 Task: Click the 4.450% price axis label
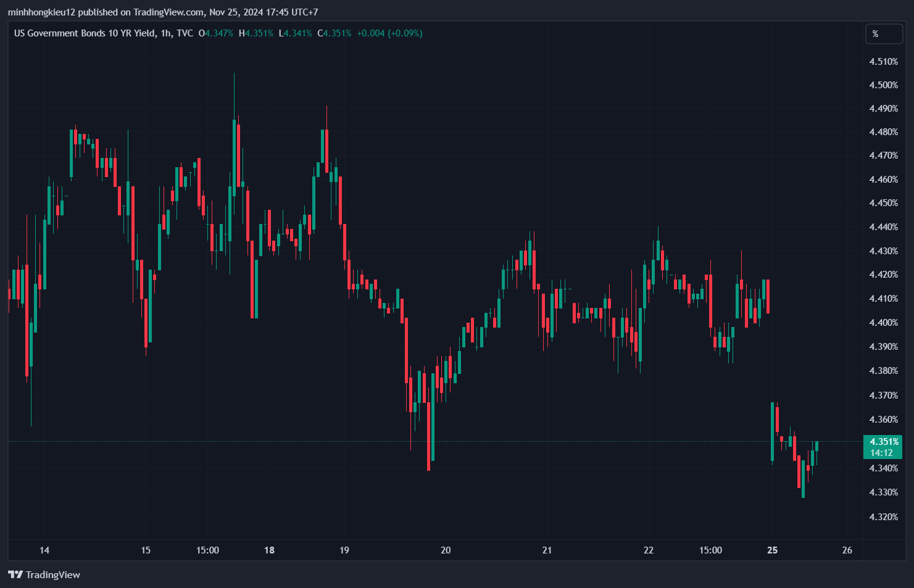[884, 203]
